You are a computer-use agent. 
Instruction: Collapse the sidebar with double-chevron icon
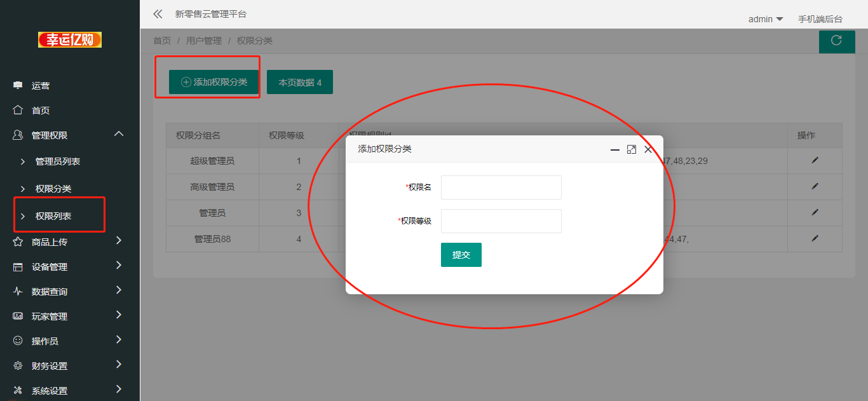[x=158, y=14]
